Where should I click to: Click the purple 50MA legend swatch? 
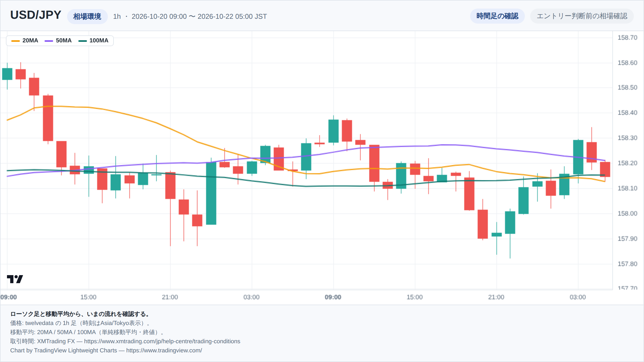(49, 41)
